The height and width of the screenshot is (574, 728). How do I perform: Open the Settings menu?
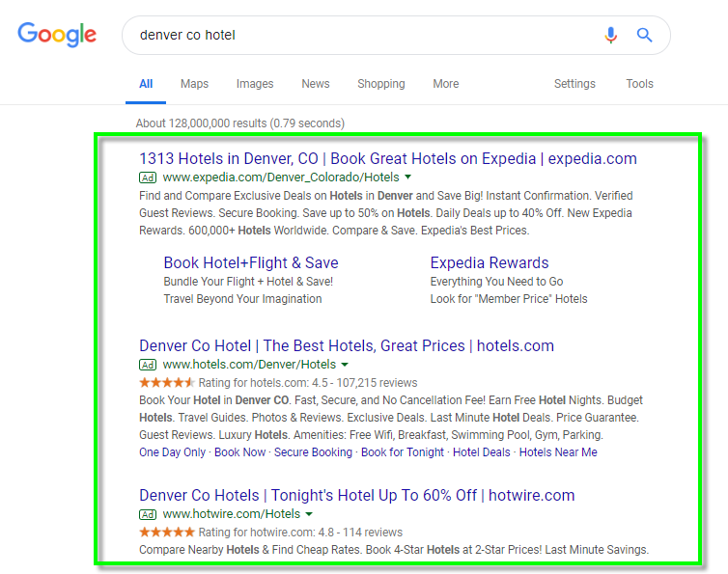[574, 84]
